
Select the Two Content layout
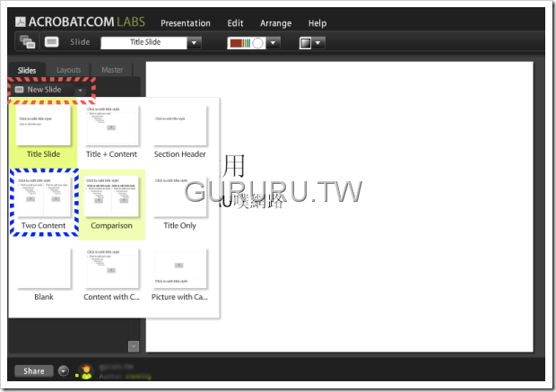[43, 203]
